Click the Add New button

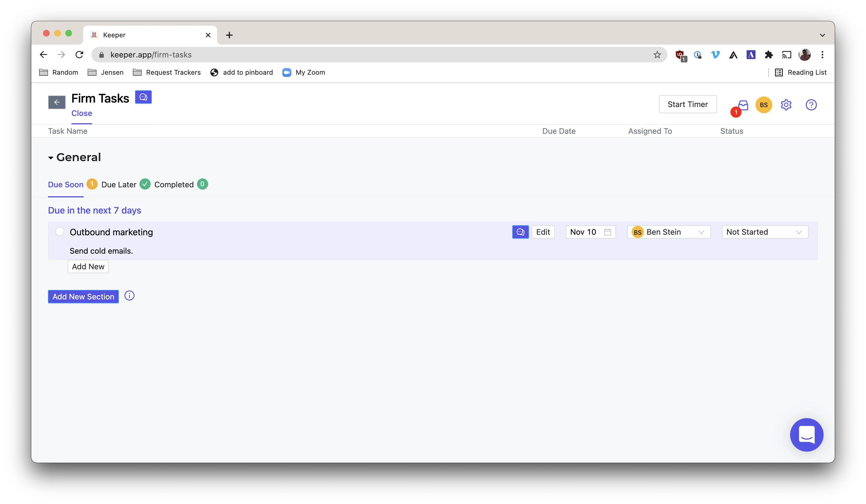88,266
